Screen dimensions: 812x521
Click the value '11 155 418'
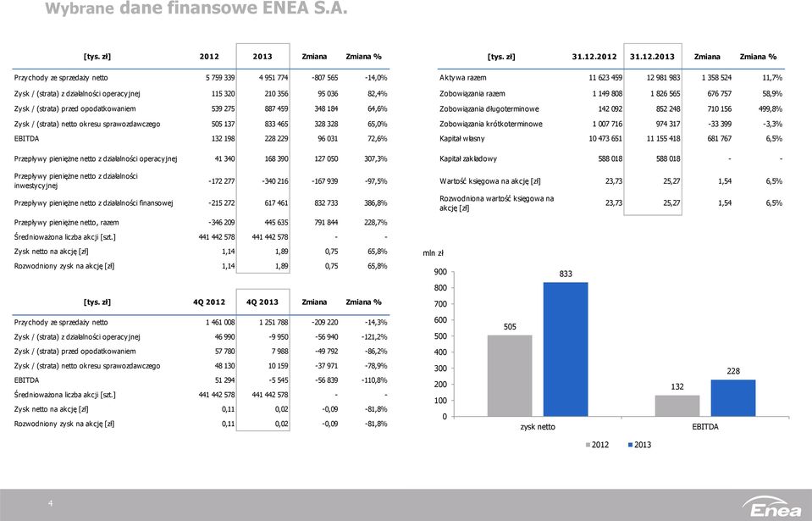[x=663, y=138]
